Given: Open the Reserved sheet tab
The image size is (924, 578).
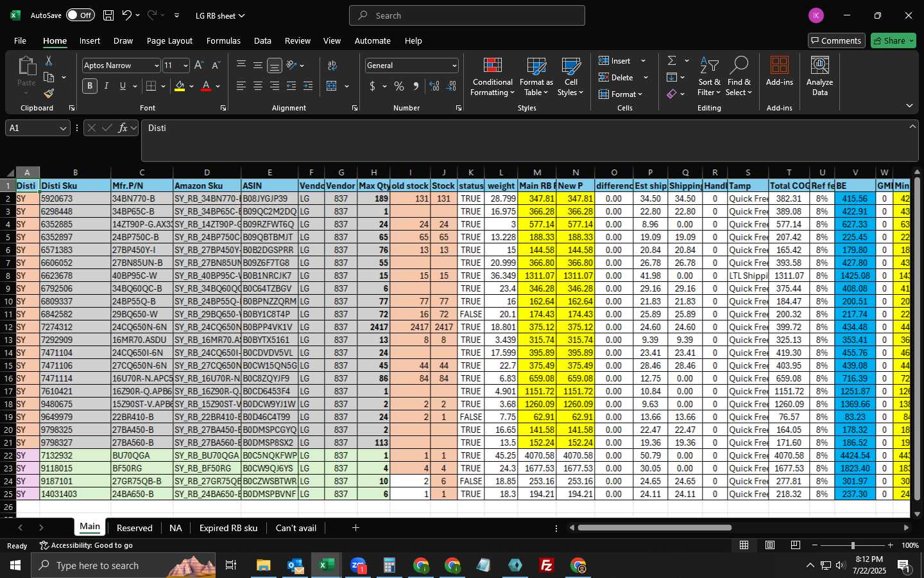Looking at the screenshot, I should [x=135, y=528].
